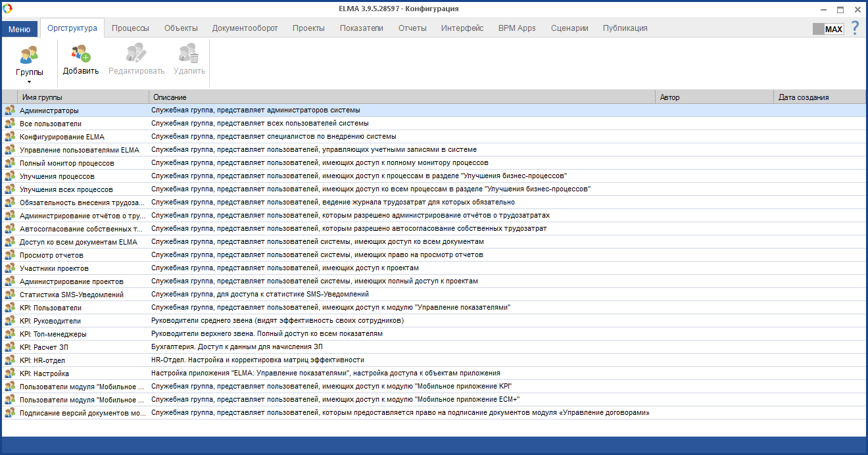Viewport: 868px width, 455px height.
Task: Click group icon of Доступ ко всем документам
Action: pyautogui.click(x=10, y=242)
